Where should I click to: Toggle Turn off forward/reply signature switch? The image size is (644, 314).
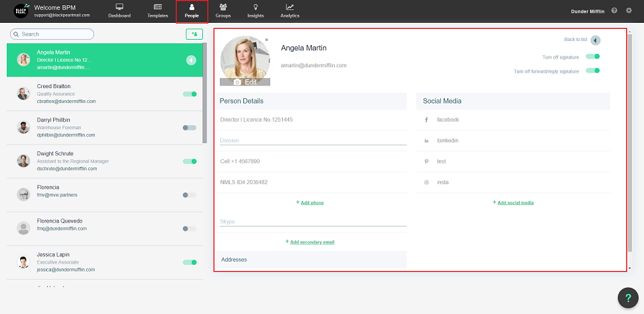[592, 71]
